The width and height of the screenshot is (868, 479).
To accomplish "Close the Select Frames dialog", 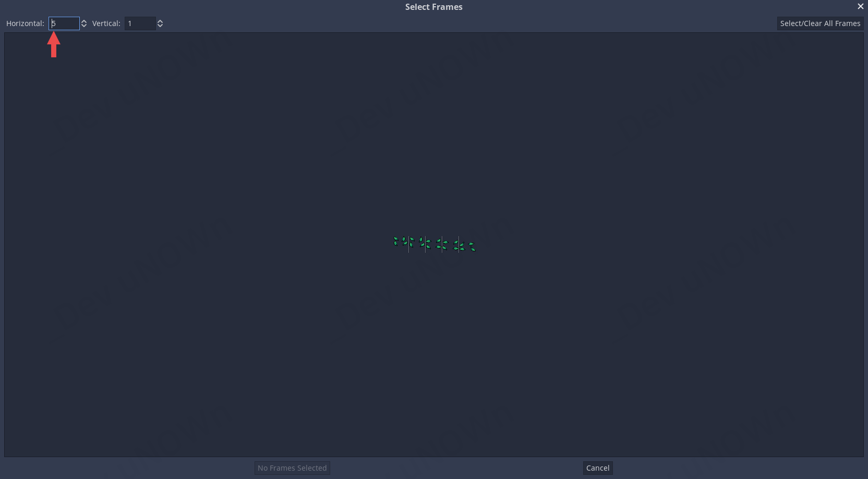I will pos(860,6).
